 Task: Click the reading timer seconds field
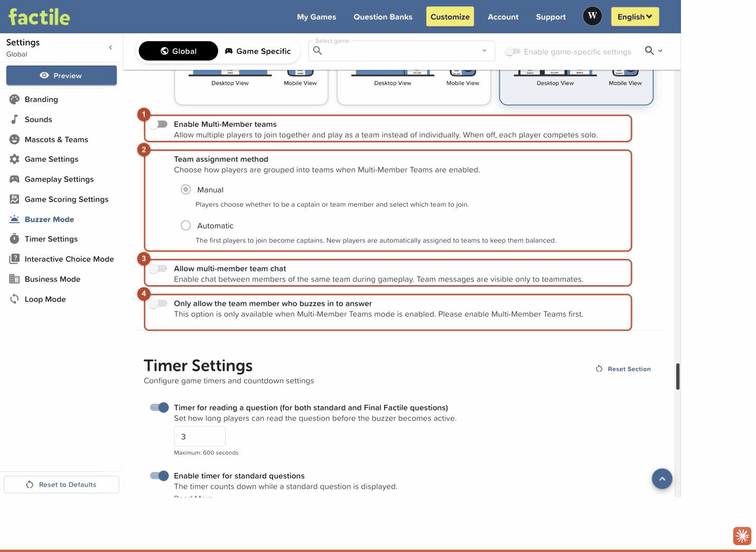[x=200, y=436]
